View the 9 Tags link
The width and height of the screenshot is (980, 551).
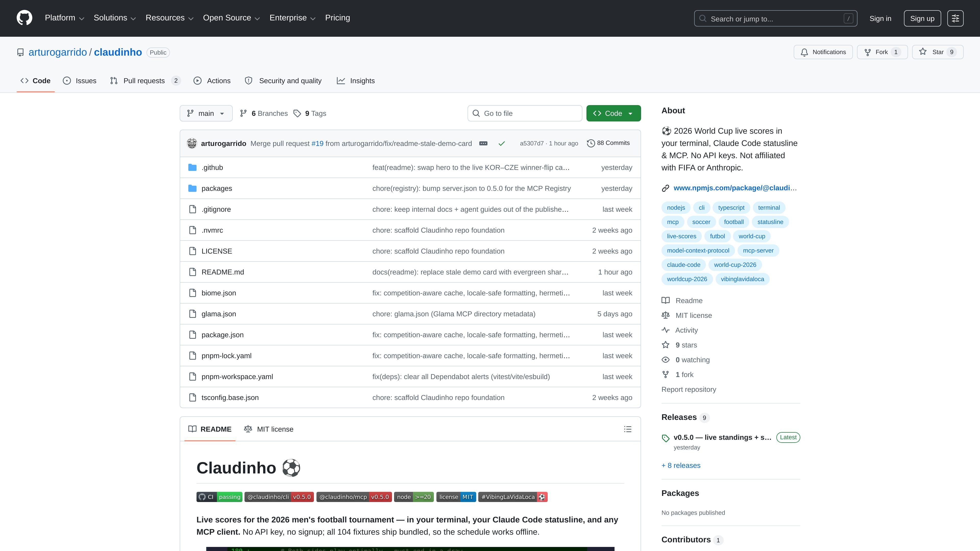coord(310,113)
